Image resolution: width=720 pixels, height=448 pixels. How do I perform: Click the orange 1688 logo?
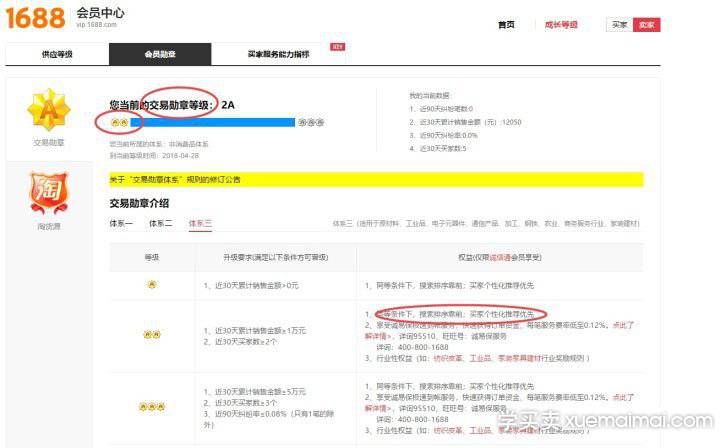click(35, 18)
